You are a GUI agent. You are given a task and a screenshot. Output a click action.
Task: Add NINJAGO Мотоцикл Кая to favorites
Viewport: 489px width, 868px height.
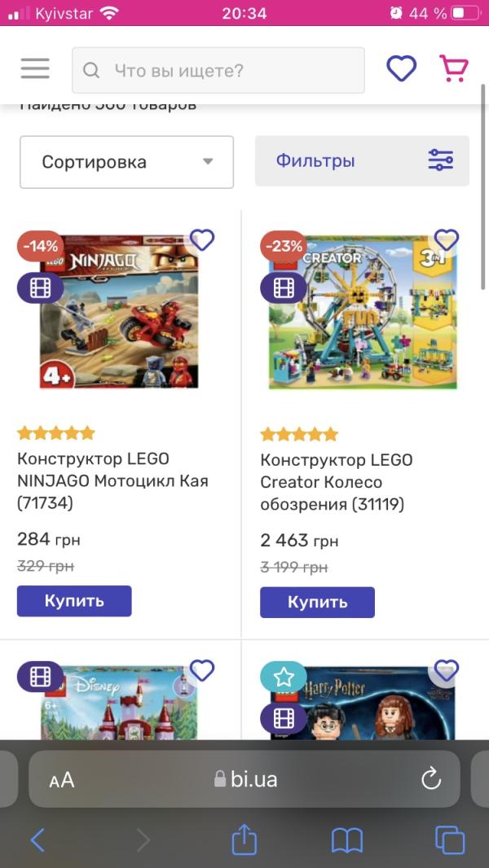point(202,239)
